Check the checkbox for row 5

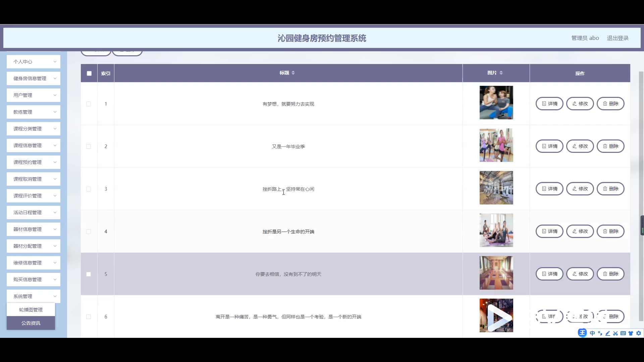pos(89,274)
